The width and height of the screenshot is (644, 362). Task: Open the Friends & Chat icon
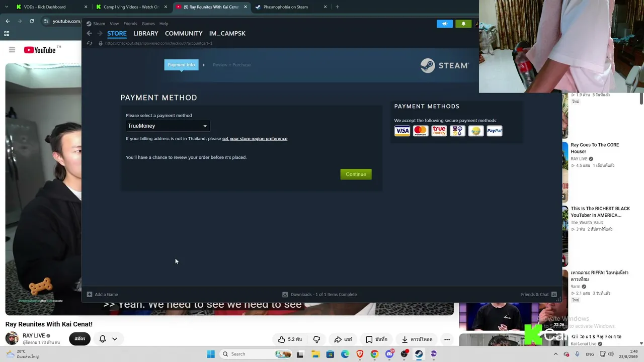coord(554,294)
